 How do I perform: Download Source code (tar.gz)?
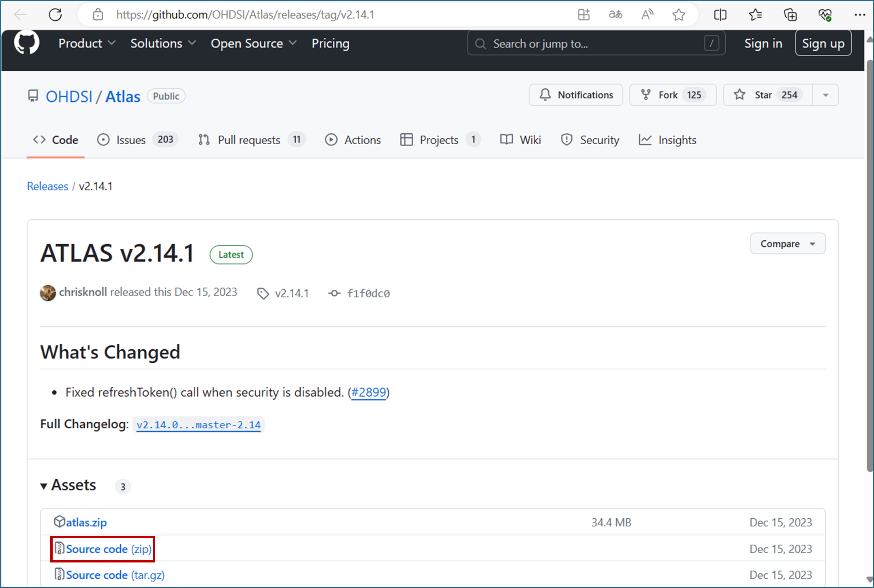click(x=115, y=575)
